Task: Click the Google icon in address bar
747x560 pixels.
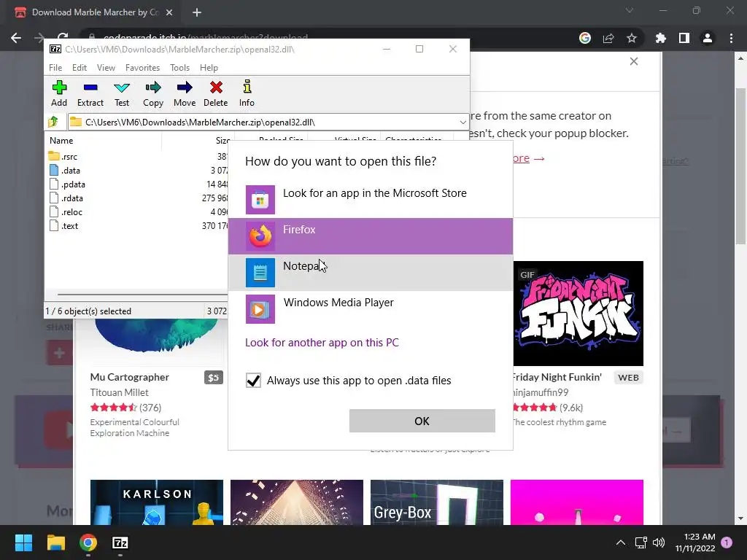Action: tap(585, 38)
